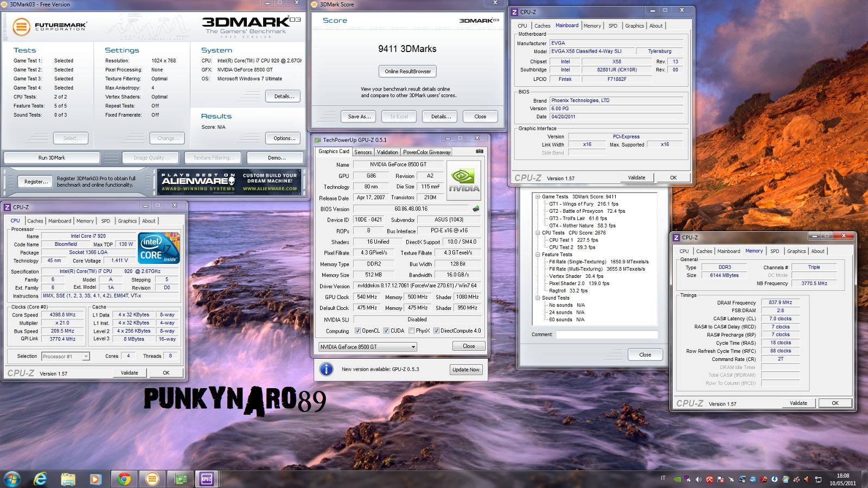Click the NVIDIA tray icon

coord(677,479)
